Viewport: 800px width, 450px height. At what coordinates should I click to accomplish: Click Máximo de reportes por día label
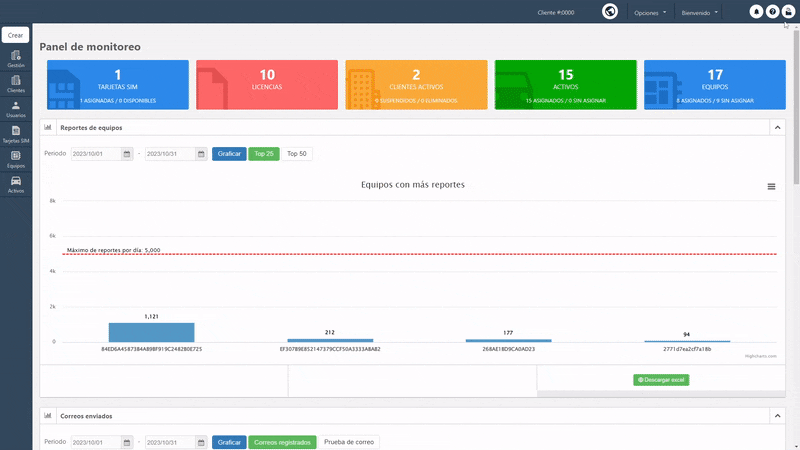coord(113,250)
